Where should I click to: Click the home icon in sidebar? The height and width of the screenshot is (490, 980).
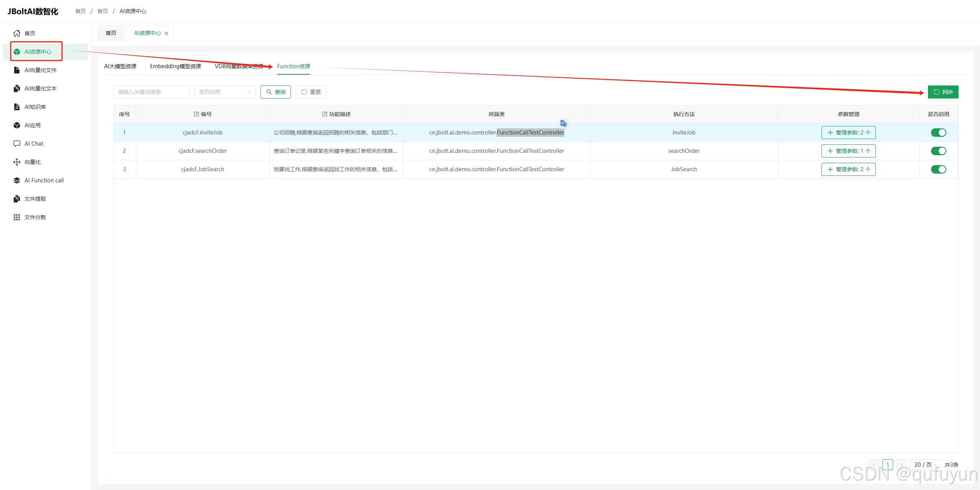[x=17, y=33]
